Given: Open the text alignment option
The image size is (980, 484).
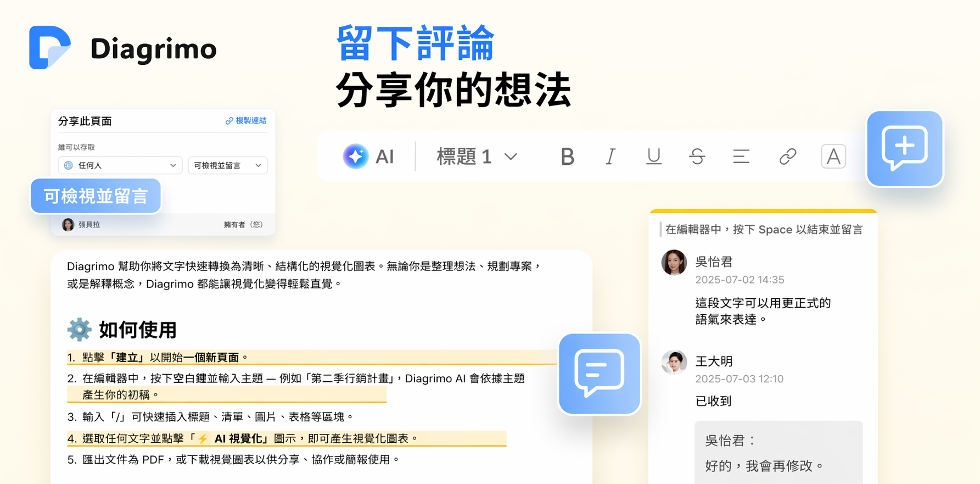Looking at the screenshot, I should click(741, 157).
